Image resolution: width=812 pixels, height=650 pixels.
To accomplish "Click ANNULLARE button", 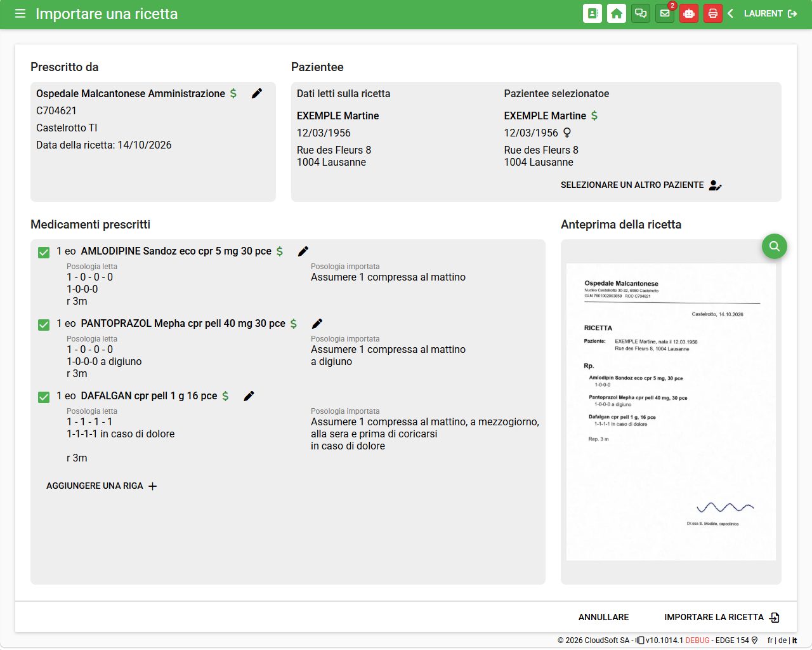I will click(x=603, y=617).
